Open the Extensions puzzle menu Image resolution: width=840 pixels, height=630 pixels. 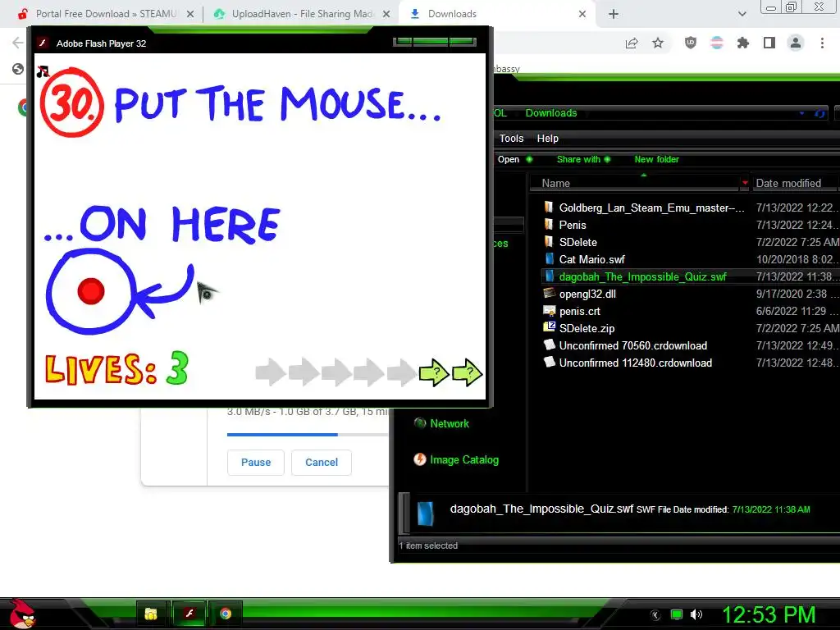click(743, 43)
